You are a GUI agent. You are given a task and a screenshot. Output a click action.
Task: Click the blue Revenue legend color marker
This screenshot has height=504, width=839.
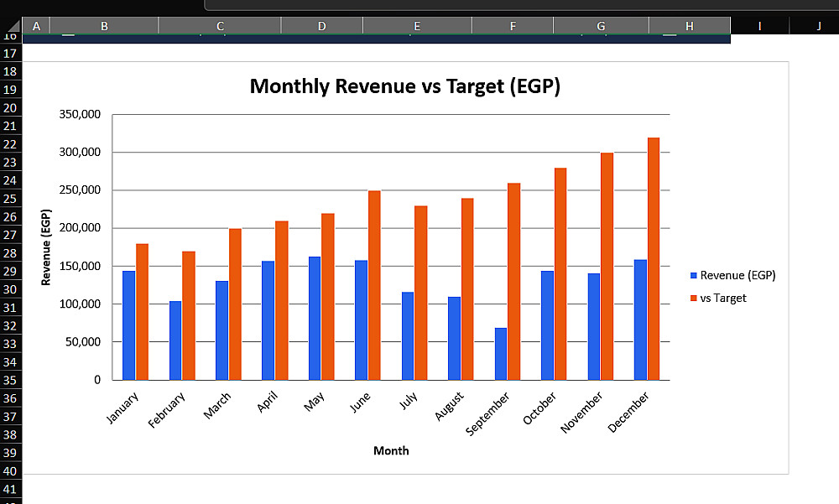694,276
